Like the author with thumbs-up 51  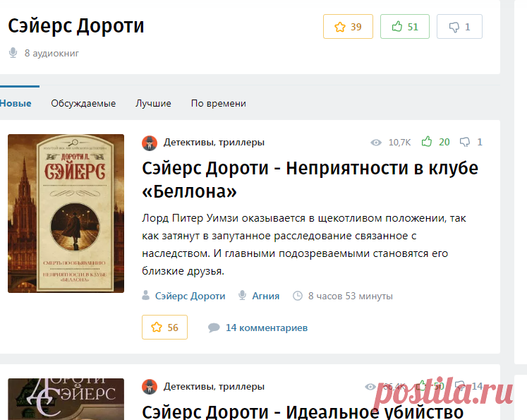point(405,27)
